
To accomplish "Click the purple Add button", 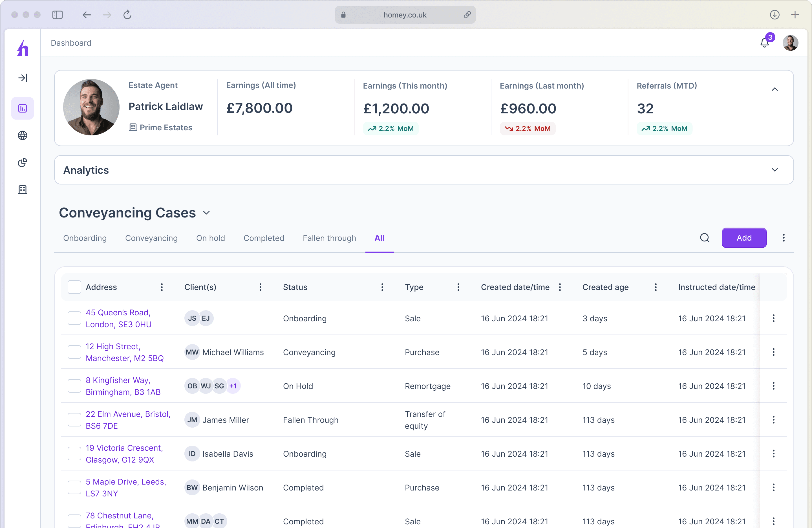I will point(744,238).
